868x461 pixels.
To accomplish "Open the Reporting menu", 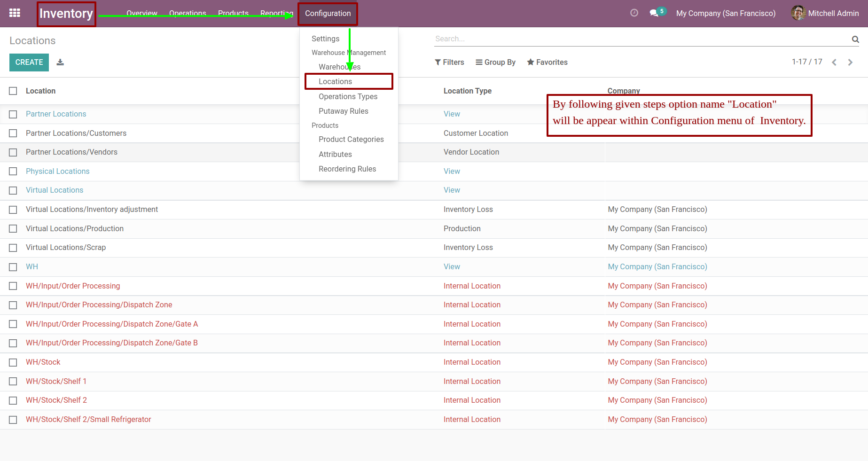I will (276, 13).
